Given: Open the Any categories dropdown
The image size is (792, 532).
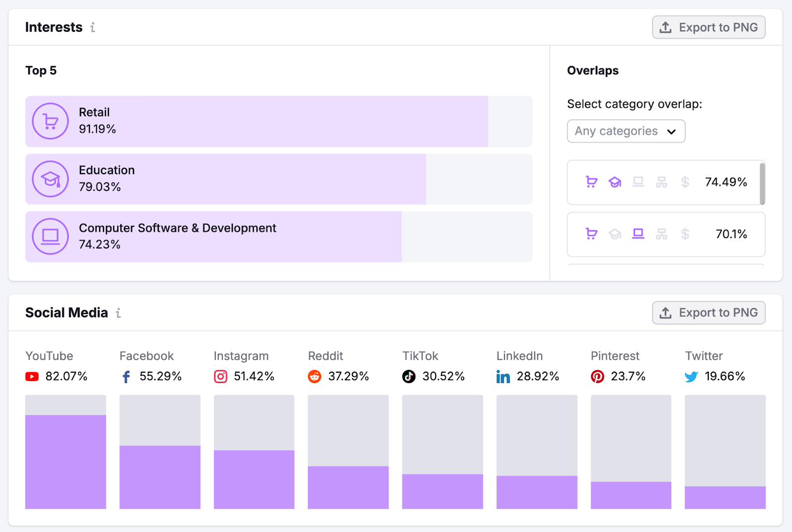Looking at the screenshot, I should pos(626,131).
